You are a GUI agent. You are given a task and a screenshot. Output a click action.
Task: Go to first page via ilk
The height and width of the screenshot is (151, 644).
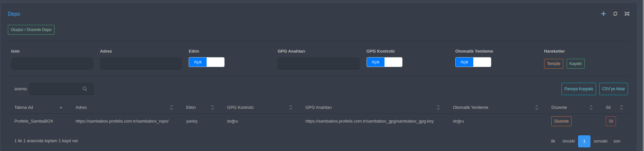(553, 141)
